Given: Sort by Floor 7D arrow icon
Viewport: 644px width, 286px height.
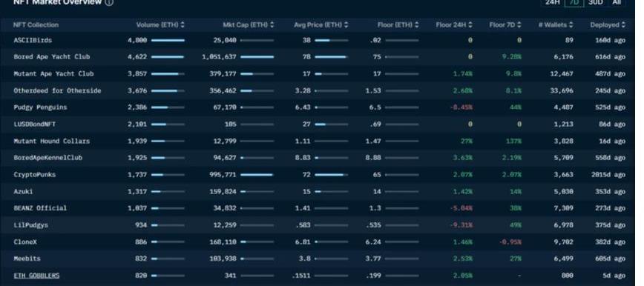Looking at the screenshot, I should (x=519, y=25).
